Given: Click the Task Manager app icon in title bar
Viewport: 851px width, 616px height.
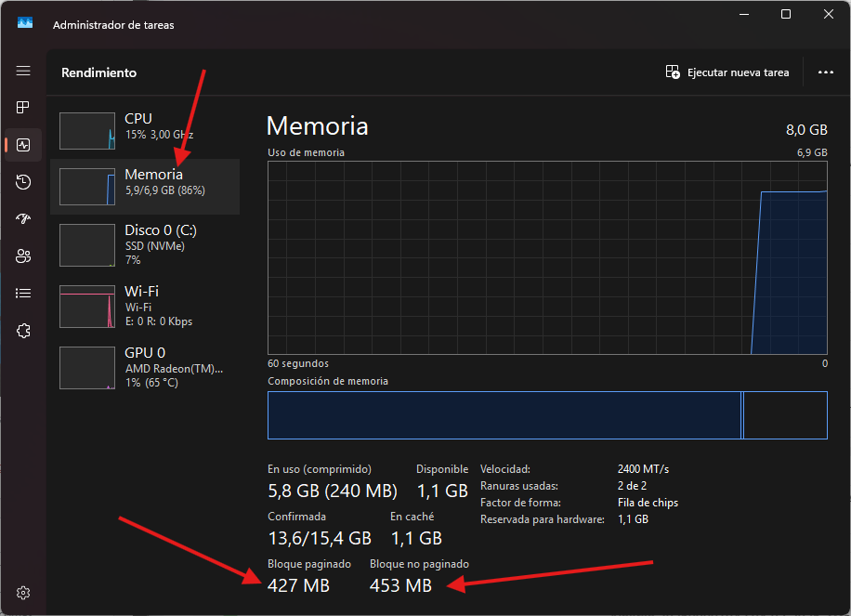Looking at the screenshot, I should tap(25, 23).
